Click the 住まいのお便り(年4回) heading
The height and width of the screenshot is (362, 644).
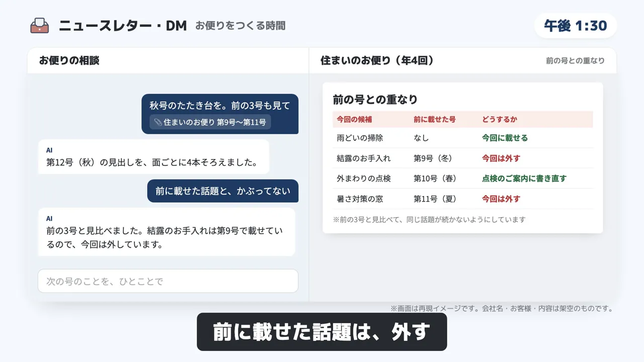tap(377, 60)
